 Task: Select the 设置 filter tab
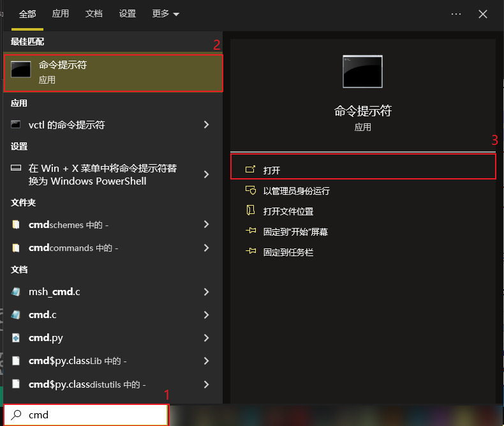pyautogui.click(x=128, y=13)
